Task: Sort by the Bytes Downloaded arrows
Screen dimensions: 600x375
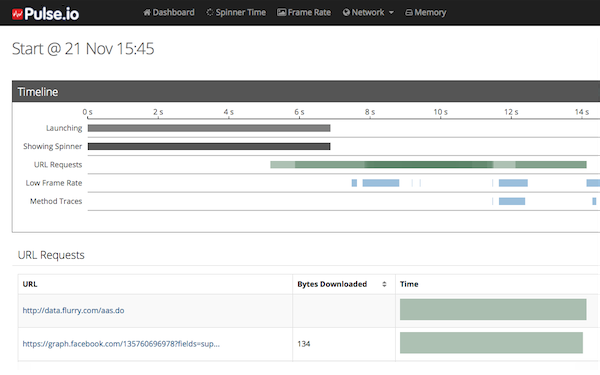Action: coord(384,284)
